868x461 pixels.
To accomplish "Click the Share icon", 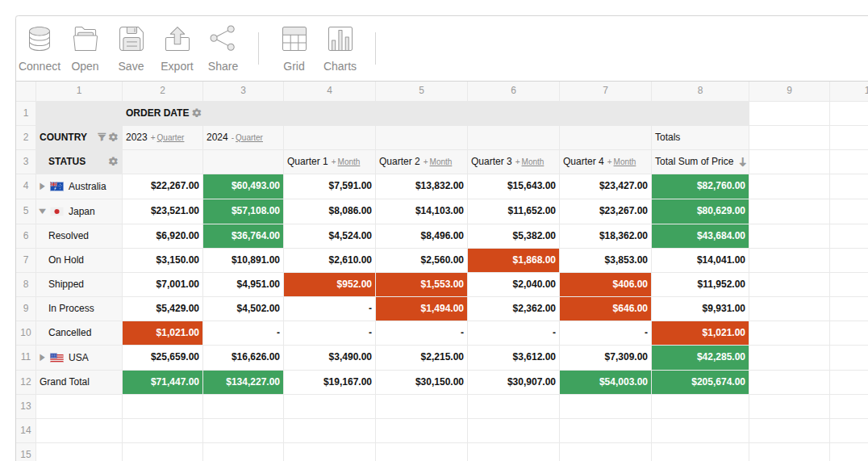I will (223, 40).
